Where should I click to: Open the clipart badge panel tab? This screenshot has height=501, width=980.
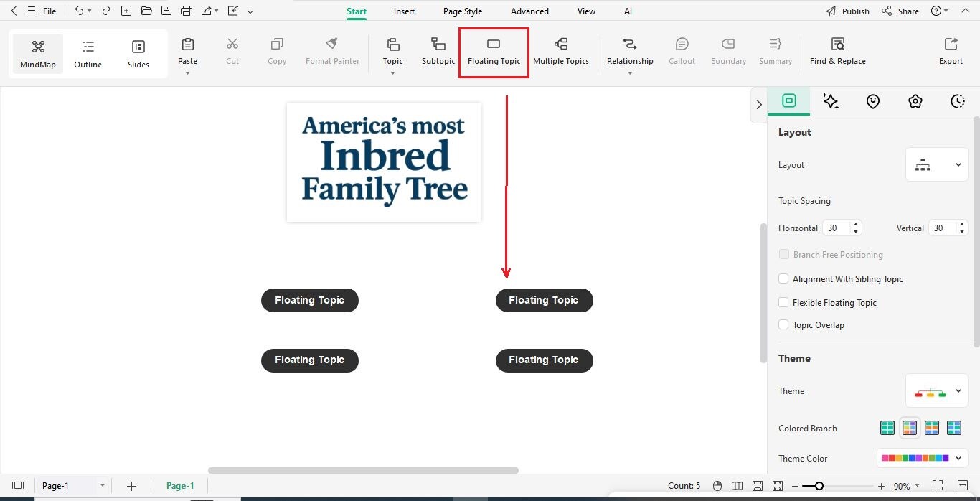coord(915,101)
